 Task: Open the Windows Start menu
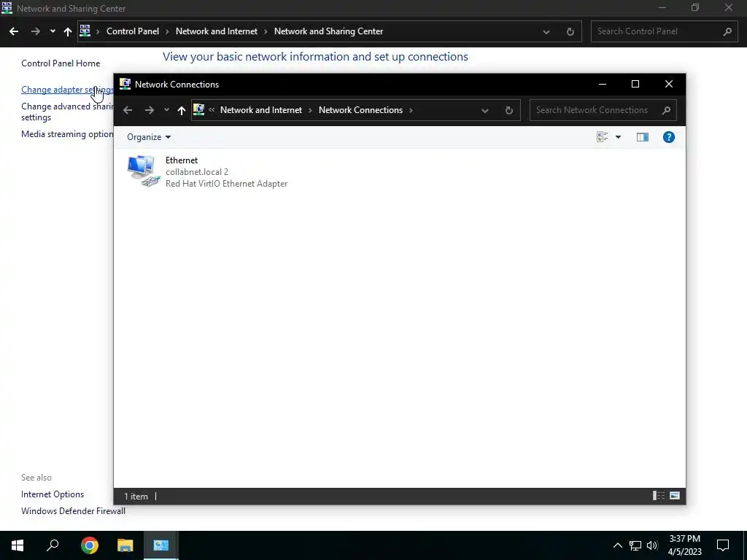(18, 545)
